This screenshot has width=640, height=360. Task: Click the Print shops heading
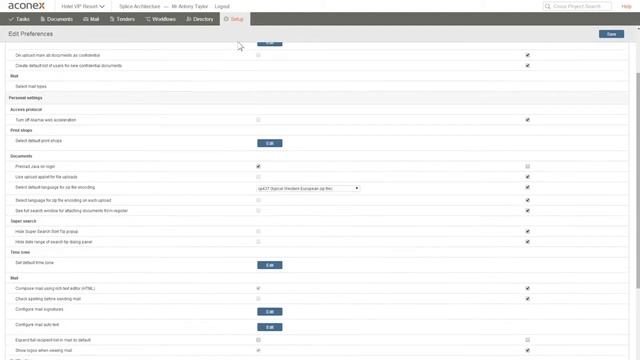[21, 130]
